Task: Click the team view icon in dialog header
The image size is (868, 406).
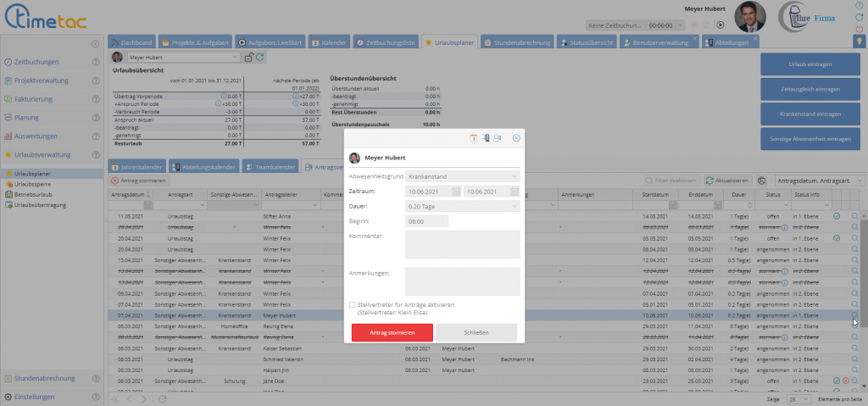Action: [498, 137]
